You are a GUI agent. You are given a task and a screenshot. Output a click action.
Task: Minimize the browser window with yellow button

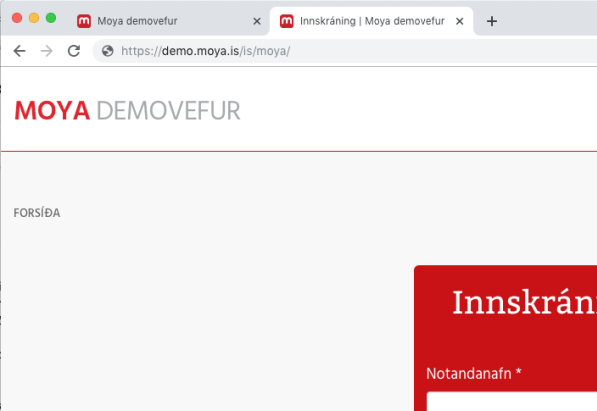[x=34, y=18]
